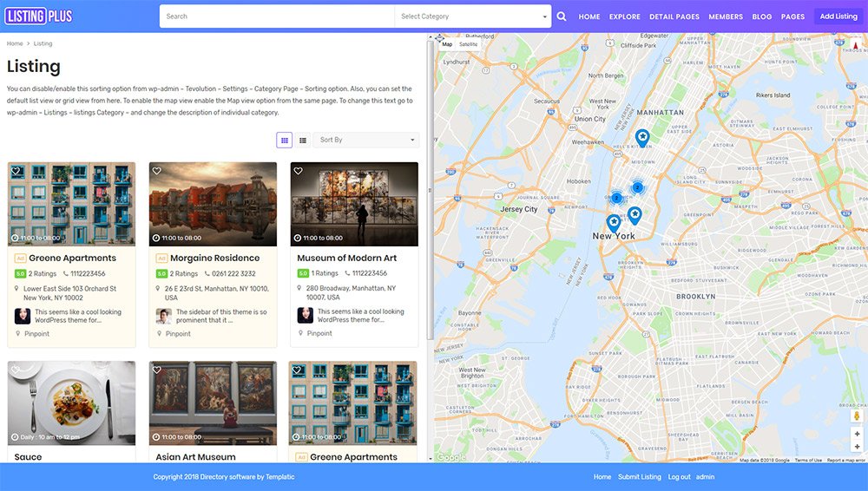Screen dimensions: 868x491
Task: Click the map fullscreen arrows icon
Action: pyautogui.click(x=439, y=38)
